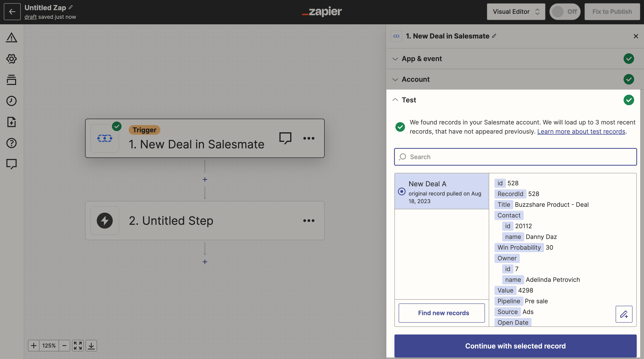Expand Account section
The width and height of the screenshot is (644, 359).
coord(515,79)
